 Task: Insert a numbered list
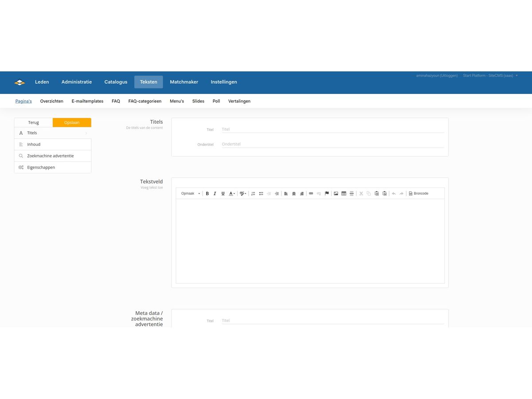pyautogui.click(x=253, y=194)
